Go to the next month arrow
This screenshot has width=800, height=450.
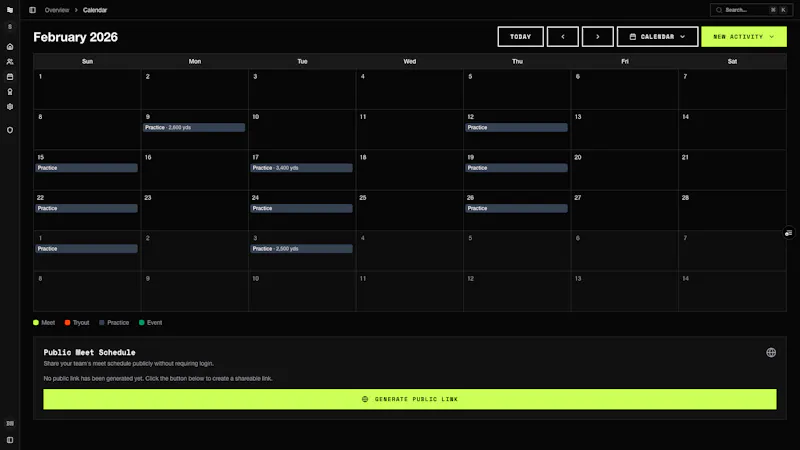(597, 37)
